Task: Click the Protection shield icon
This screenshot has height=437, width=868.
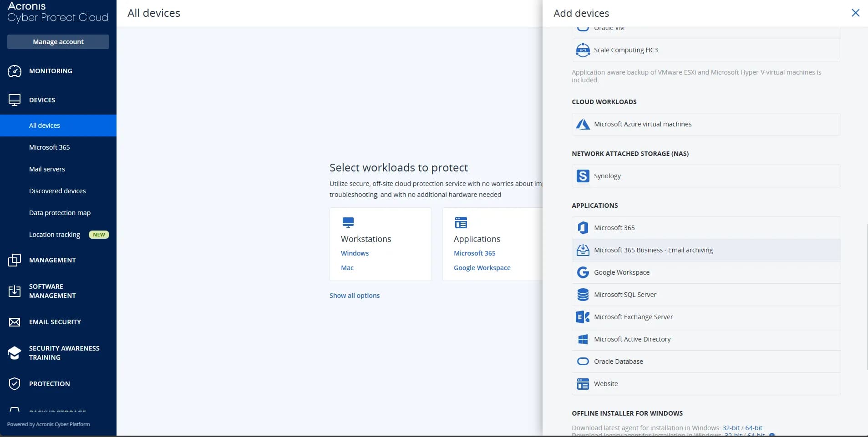Action: [x=15, y=383]
